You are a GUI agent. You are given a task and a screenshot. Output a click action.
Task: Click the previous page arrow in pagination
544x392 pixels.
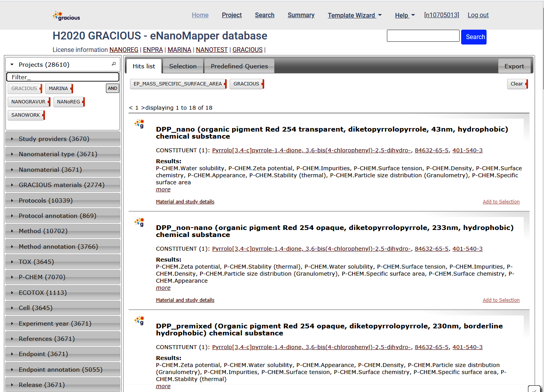(x=131, y=108)
